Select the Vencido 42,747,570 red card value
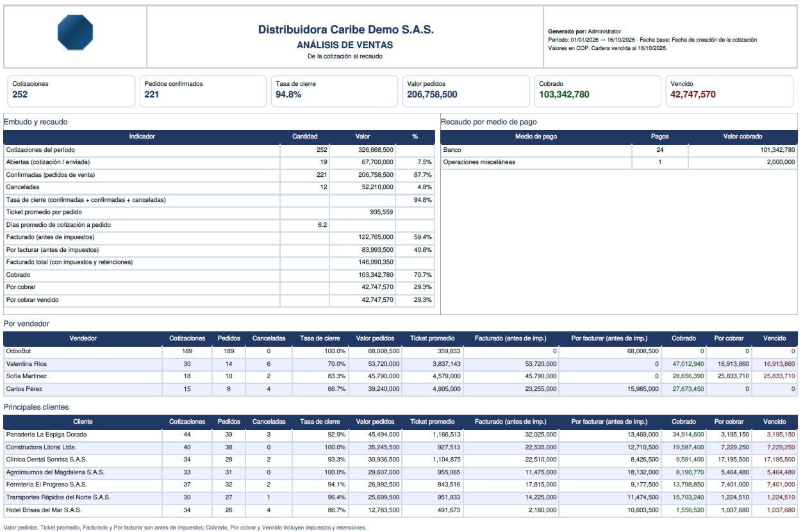Screen dimensions: 803x532 (x=693, y=95)
